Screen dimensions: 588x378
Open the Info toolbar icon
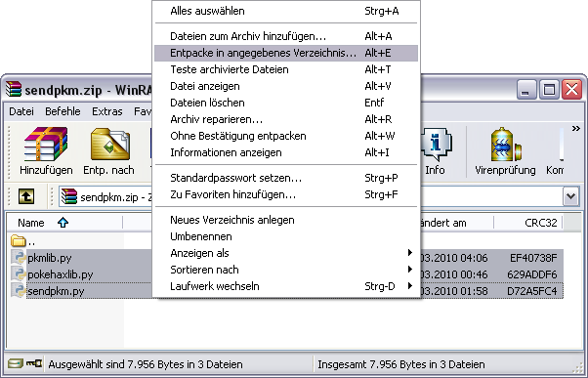[436, 145]
